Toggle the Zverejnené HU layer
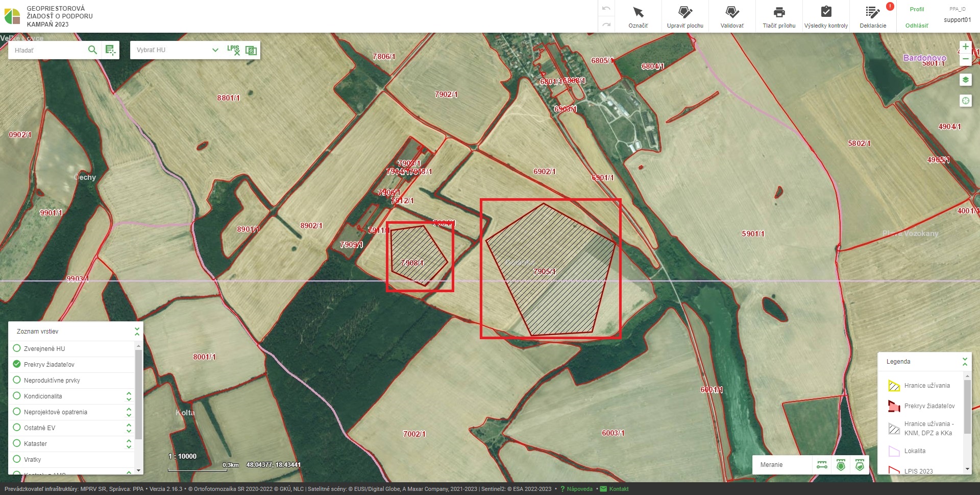The image size is (980, 495). click(x=17, y=348)
